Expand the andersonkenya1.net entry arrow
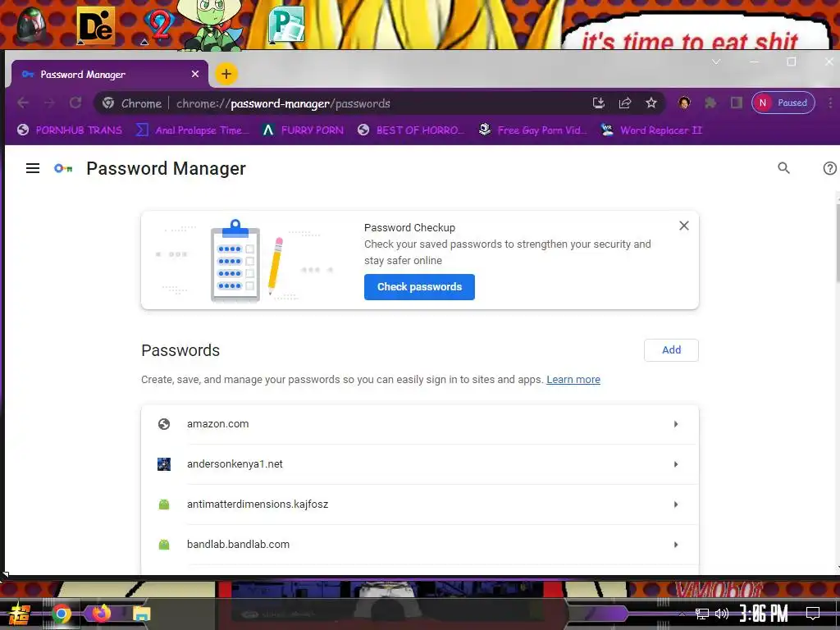 676,464
